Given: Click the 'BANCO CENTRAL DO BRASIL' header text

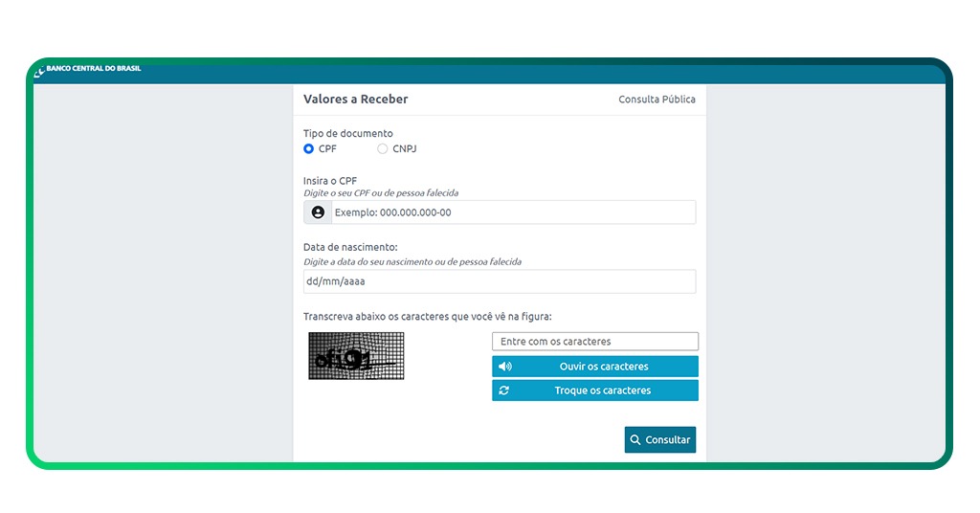Looking at the screenshot, I should [x=94, y=69].
